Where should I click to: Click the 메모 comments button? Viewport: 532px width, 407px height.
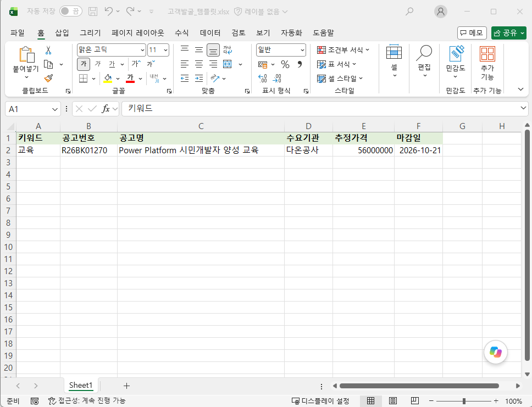pos(472,33)
